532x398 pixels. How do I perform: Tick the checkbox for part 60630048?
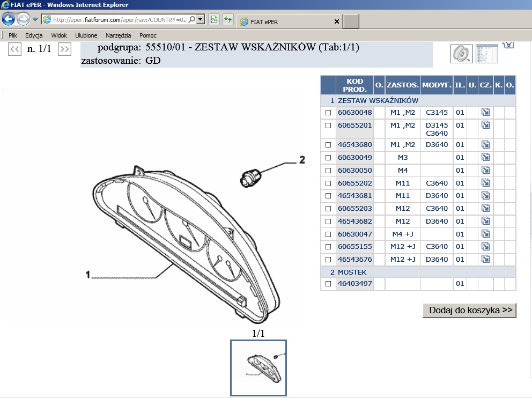[x=328, y=113]
